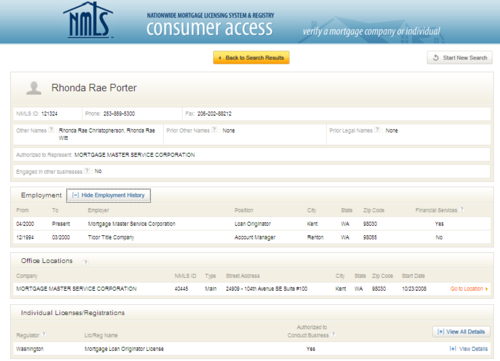Open help icon next to Financial Services column
This screenshot has width=500, height=361.
coord(462,210)
